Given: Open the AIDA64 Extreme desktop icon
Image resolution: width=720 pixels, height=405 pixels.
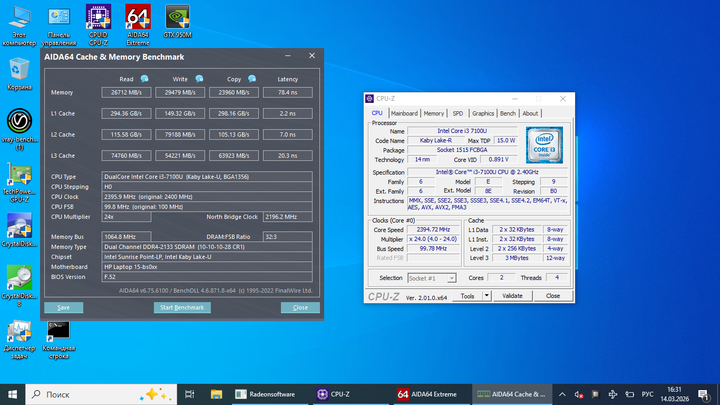Looking at the screenshot, I should 138,25.
